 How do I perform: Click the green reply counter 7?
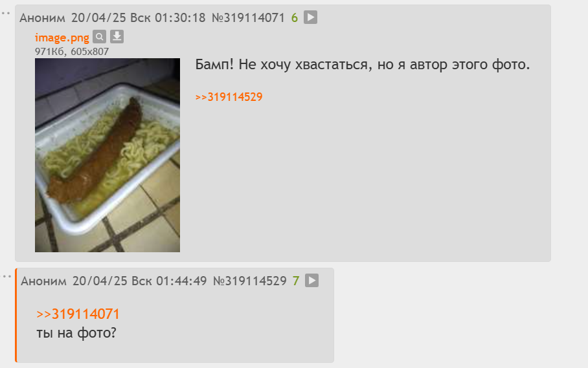(x=296, y=281)
